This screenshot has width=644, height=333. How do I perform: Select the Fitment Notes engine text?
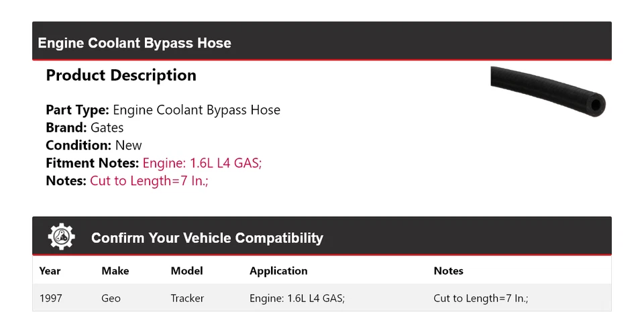(x=202, y=163)
